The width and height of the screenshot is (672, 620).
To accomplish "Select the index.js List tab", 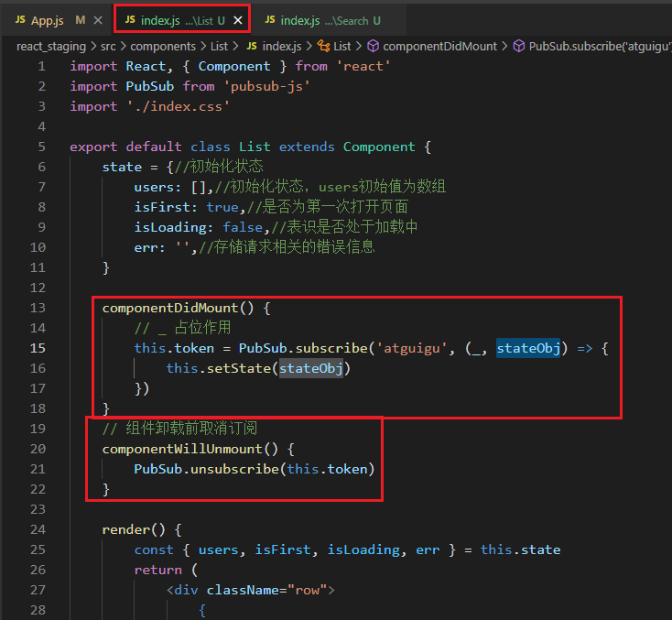I will pyautogui.click(x=182, y=20).
